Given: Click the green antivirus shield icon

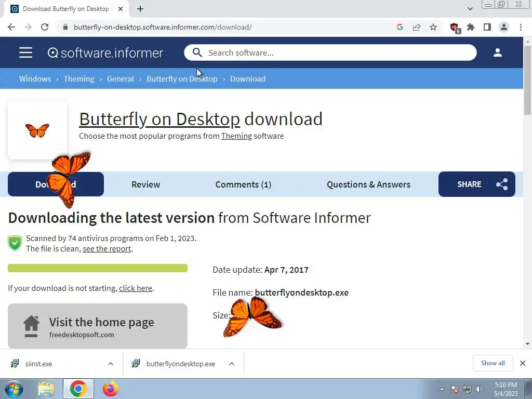Looking at the screenshot, I should [15, 243].
